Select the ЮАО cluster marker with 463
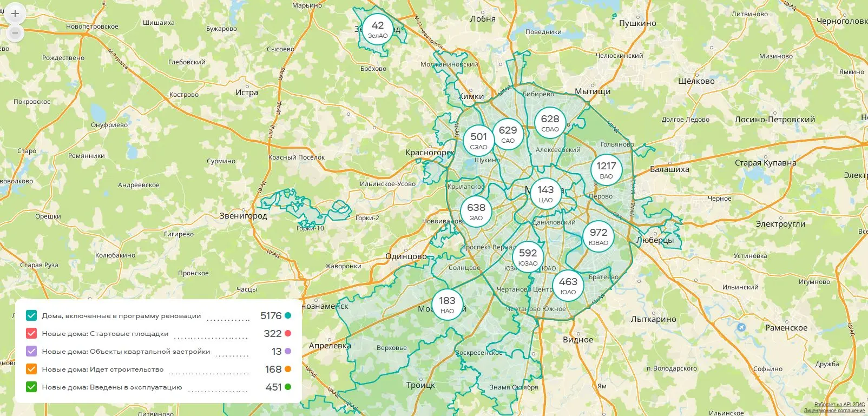This screenshot has width=868, height=416. tap(568, 286)
